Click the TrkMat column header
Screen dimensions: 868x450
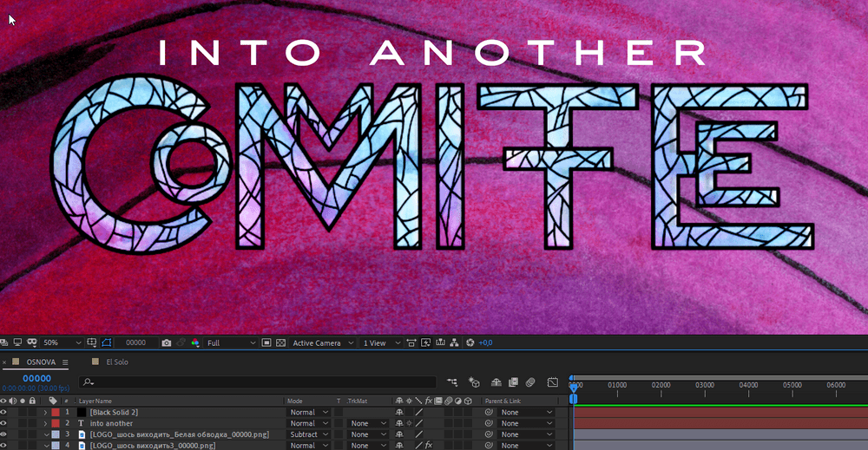(x=357, y=401)
